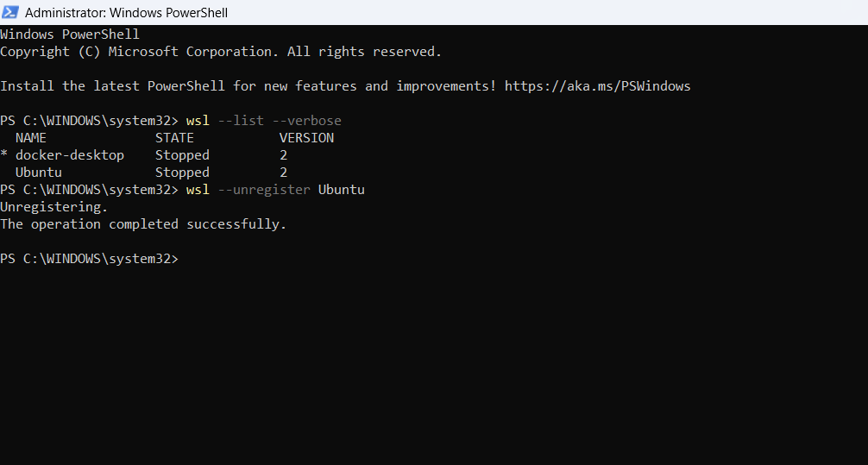This screenshot has height=465, width=868.
Task: Click the "Administrator: Windows PowerShell" window title
Action: coord(126,13)
